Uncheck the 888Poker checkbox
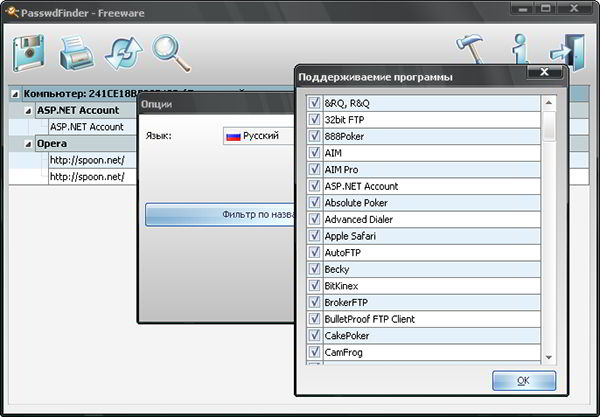Image resolution: width=600 pixels, height=417 pixels. 314,136
